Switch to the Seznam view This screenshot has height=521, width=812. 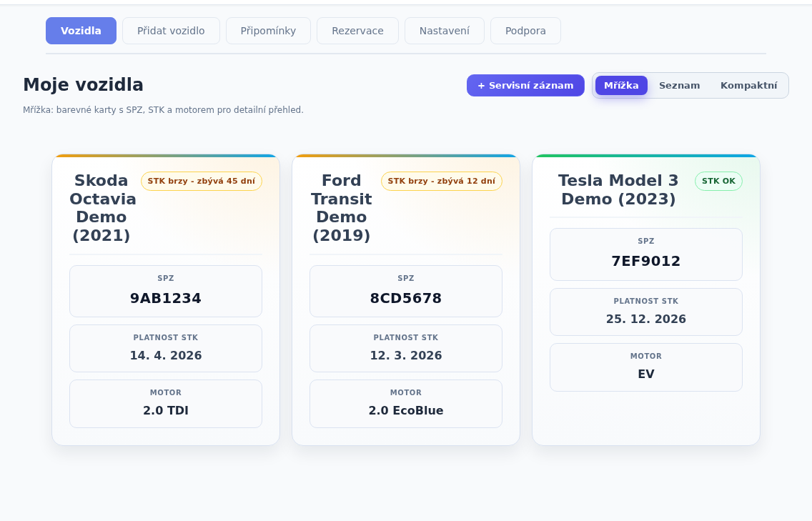coord(680,86)
